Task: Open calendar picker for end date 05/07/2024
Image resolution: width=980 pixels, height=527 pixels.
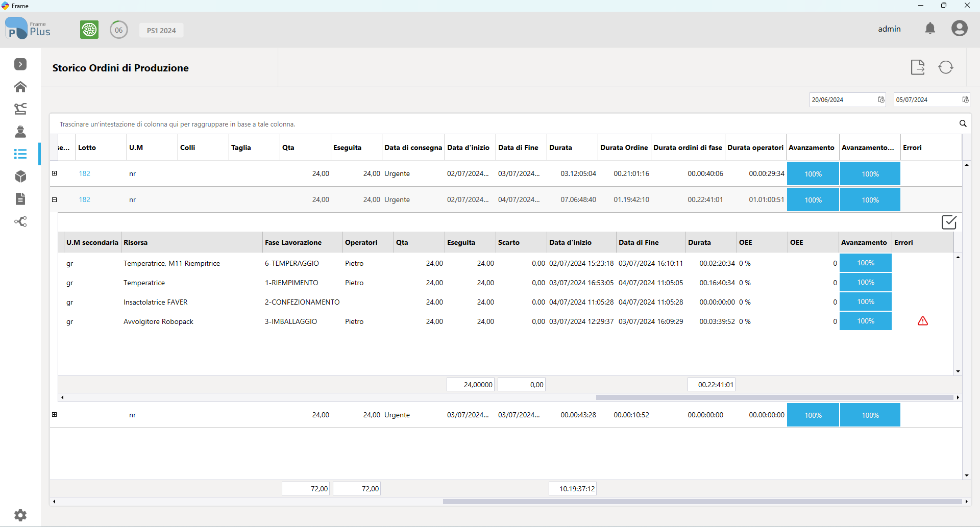Action: (965, 99)
